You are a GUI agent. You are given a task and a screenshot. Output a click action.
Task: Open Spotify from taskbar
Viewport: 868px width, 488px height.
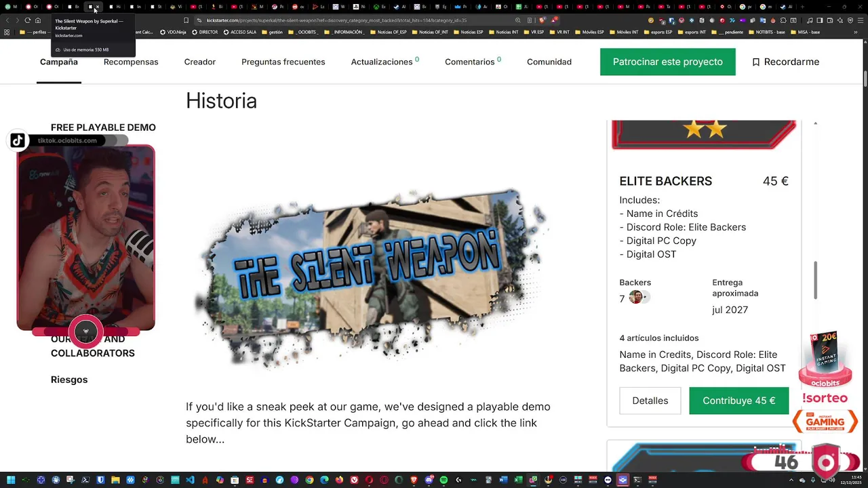(x=443, y=480)
